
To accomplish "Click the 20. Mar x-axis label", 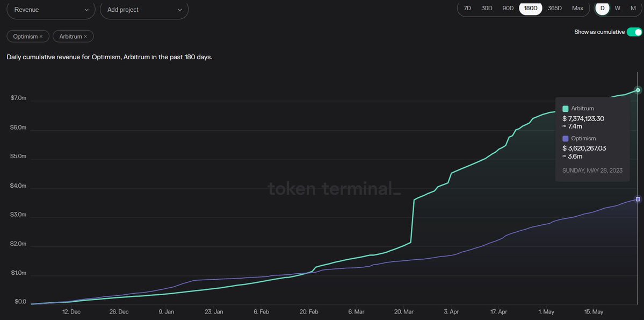I will 403,312.
